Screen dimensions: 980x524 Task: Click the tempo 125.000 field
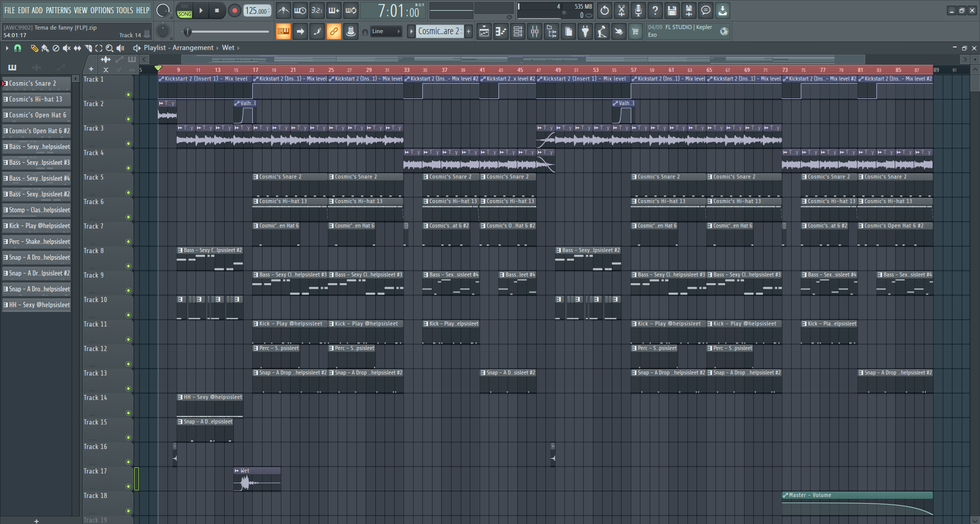click(257, 11)
